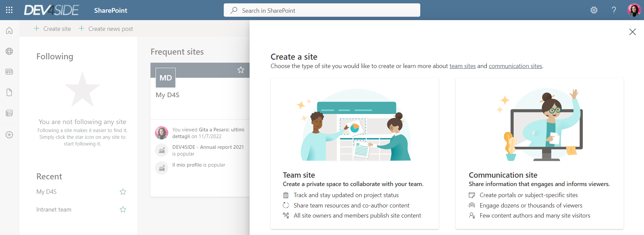The height and width of the screenshot is (235, 644).
Task: Open the team sites learn-more link
Action: [462, 66]
